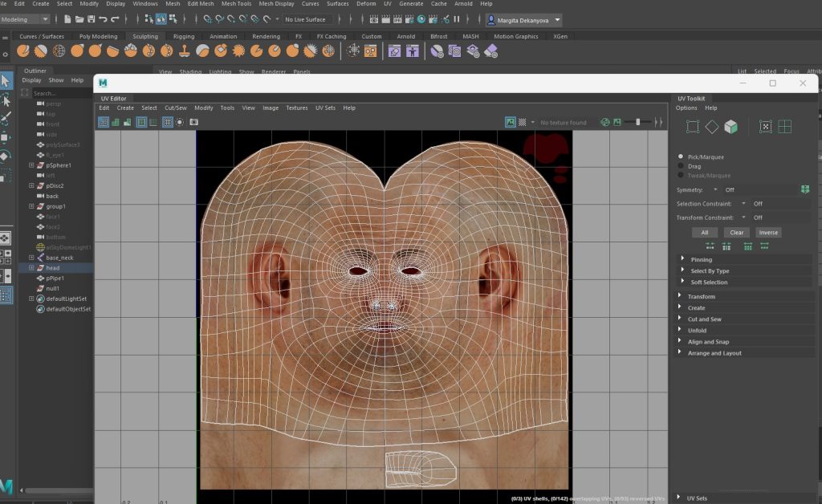
Task: Select the Pick/Marquee radio option
Action: point(682,156)
